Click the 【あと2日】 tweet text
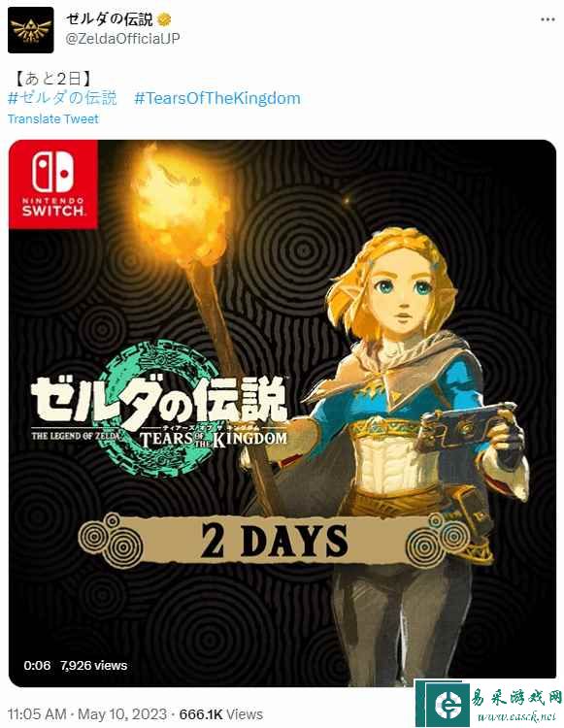Image resolution: width=564 pixels, height=728 pixels. tap(53, 79)
